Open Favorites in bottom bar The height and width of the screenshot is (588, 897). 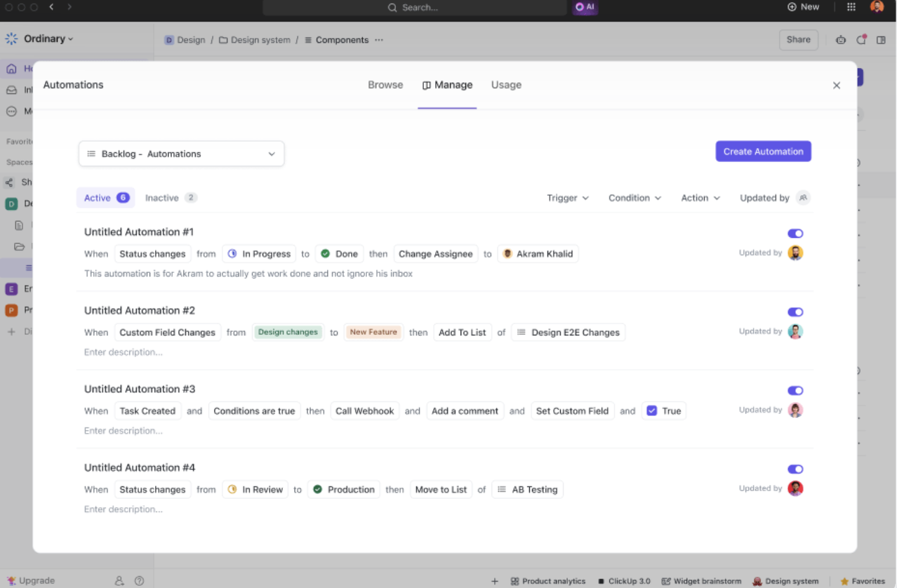(863, 581)
